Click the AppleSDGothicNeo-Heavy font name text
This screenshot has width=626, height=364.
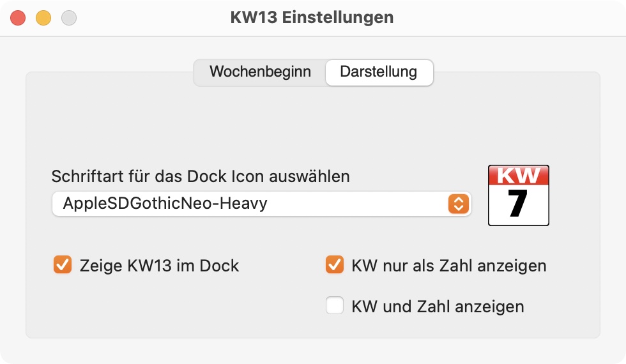click(165, 204)
